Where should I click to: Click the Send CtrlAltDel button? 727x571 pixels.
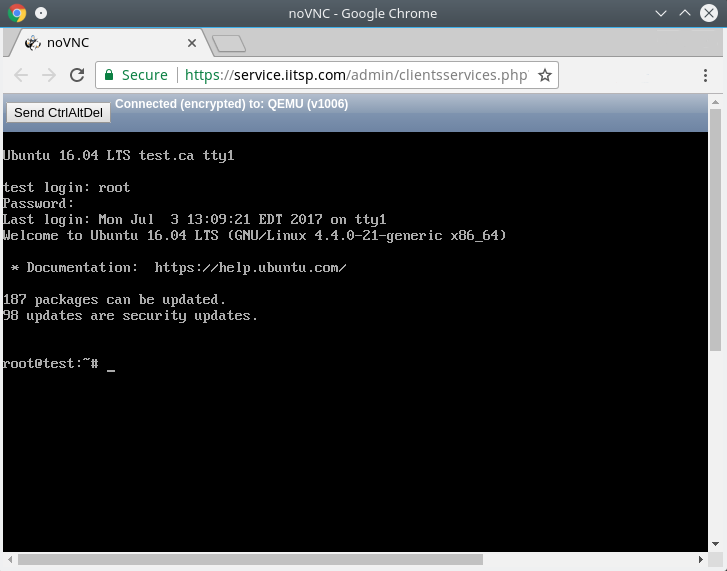(x=58, y=113)
